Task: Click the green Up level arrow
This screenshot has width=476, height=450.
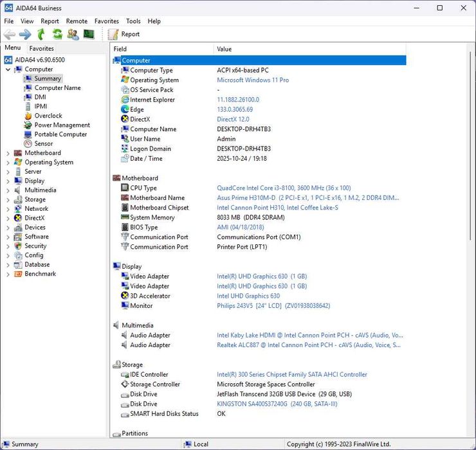Action: pyautogui.click(x=41, y=34)
